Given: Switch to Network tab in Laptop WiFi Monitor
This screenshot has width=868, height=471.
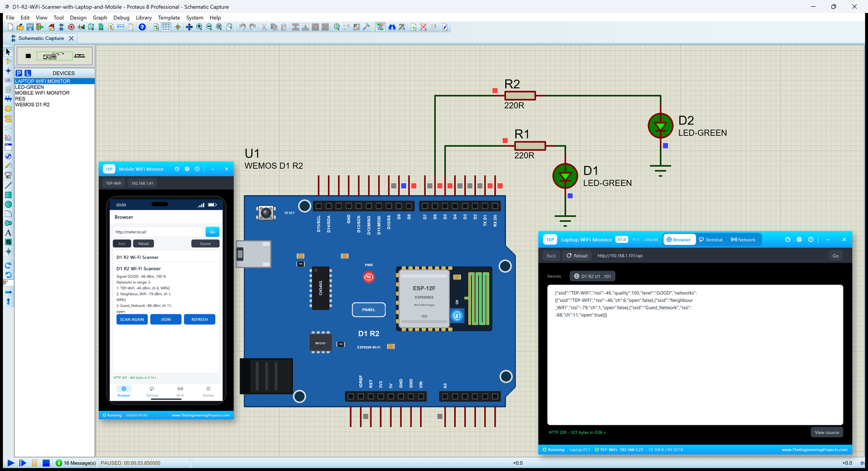Looking at the screenshot, I should click(x=743, y=240).
